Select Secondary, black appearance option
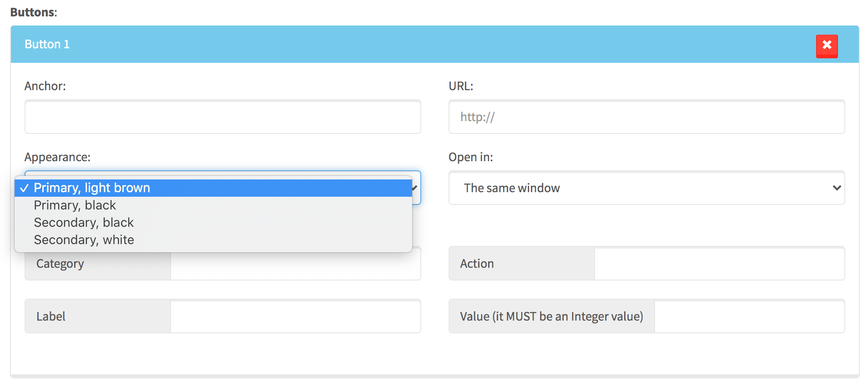The image size is (868, 388). [x=84, y=222]
